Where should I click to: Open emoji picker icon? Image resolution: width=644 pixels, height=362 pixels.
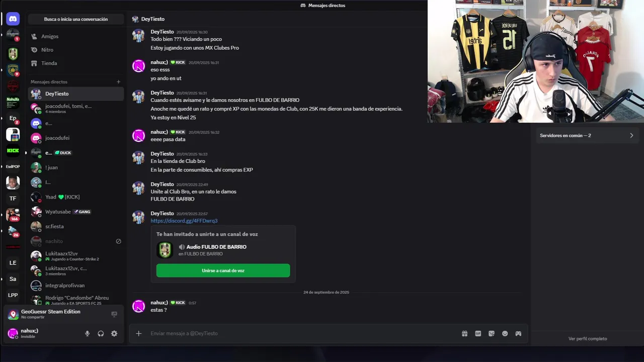[x=505, y=333]
